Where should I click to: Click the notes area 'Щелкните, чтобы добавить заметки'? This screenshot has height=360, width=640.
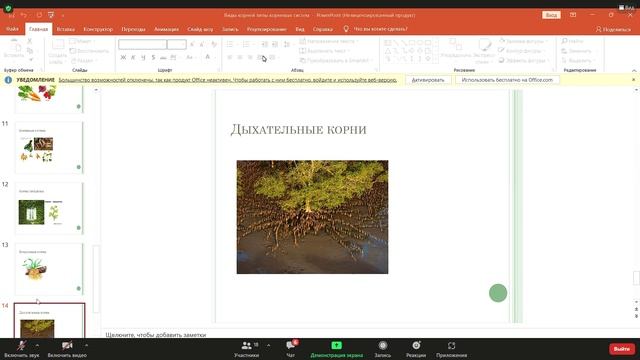click(156, 335)
